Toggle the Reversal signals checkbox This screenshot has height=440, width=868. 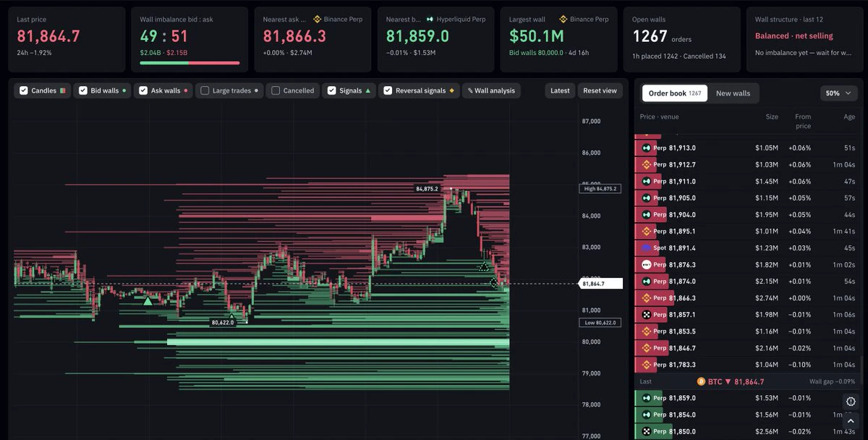pyautogui.click(x=388, y=90)
